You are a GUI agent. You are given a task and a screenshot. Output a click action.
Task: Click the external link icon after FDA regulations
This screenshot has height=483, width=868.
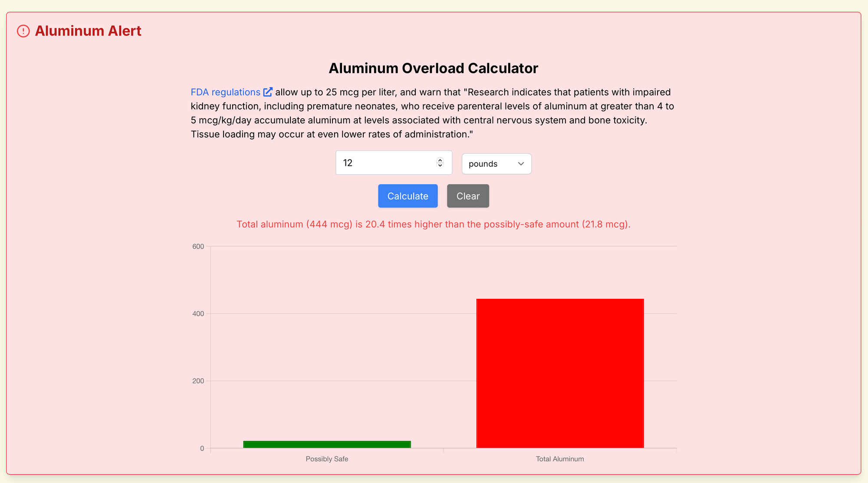(x=268, y=92)
